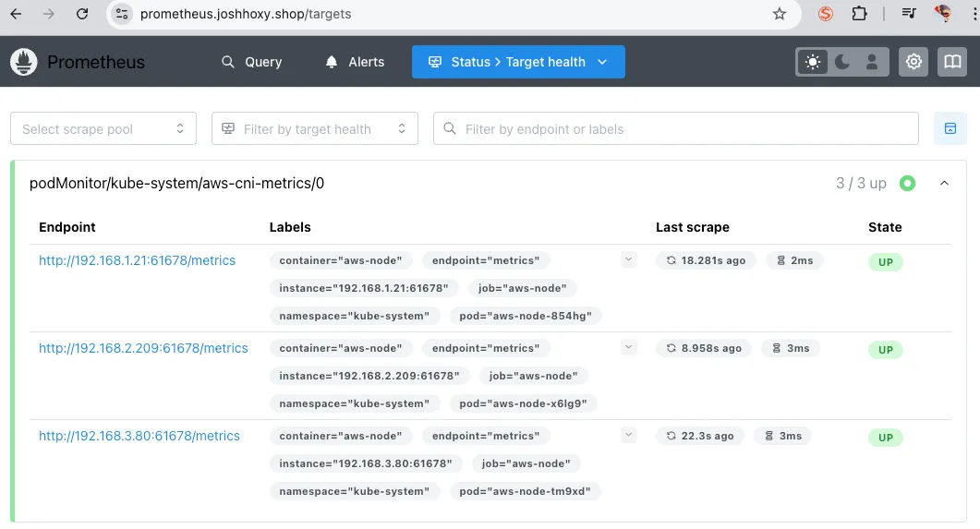
Task: Click collapse all pools button icon
Action: point(950,128)
